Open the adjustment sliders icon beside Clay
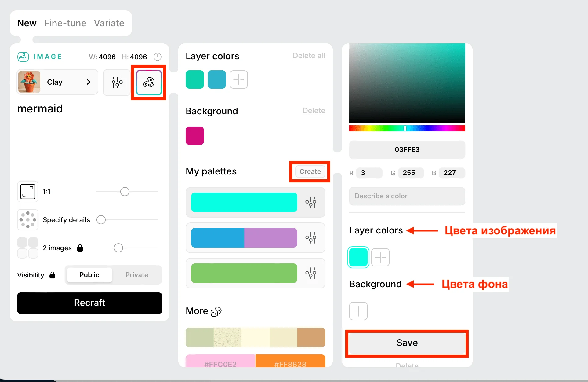The width and height of the screenshot is (588, 382). (x=117, y=82)
